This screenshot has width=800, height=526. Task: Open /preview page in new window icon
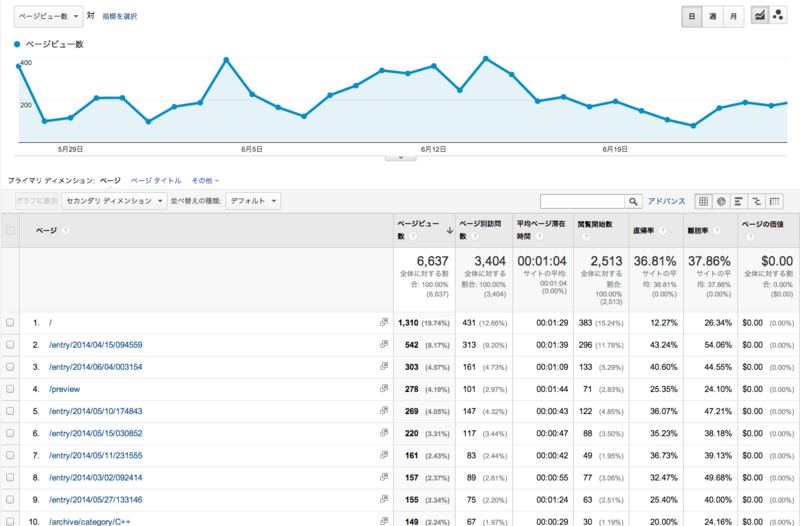[x=384, y=389]
